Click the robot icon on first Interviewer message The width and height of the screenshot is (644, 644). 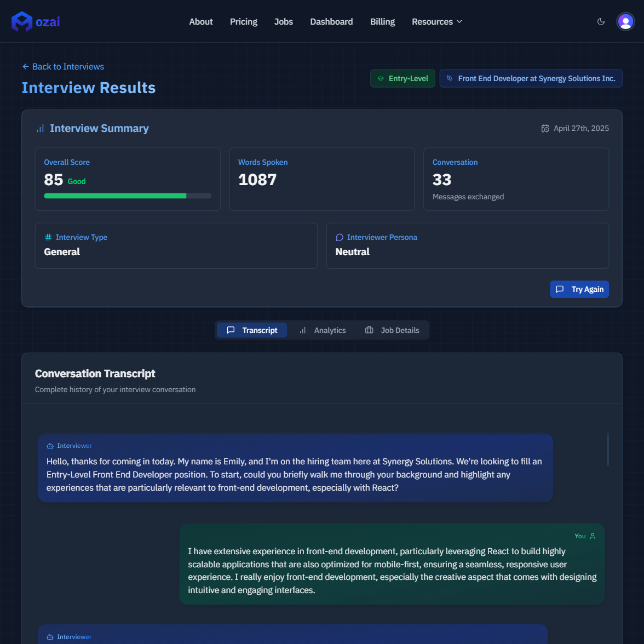[x=50, y=446]
